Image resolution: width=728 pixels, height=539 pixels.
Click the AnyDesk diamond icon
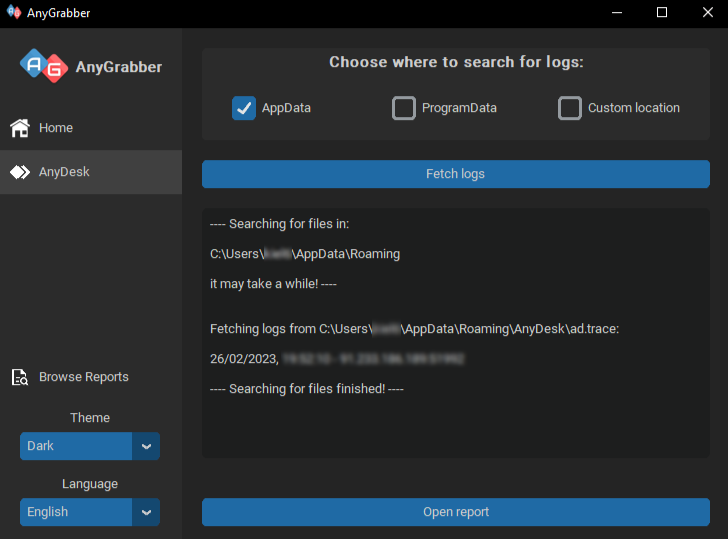tap(20, 172)
